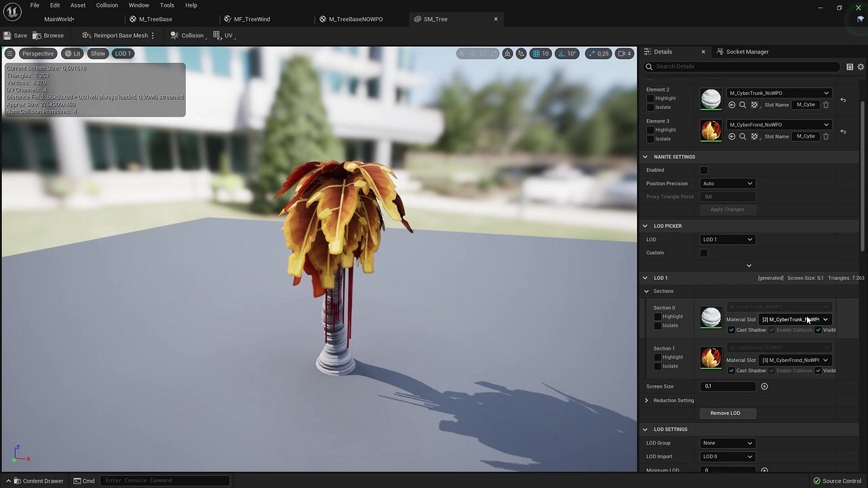This screenshot has height=488, width=868.
Task: Click the Element 3 material thumbnail
Action: tap(711, 131)
